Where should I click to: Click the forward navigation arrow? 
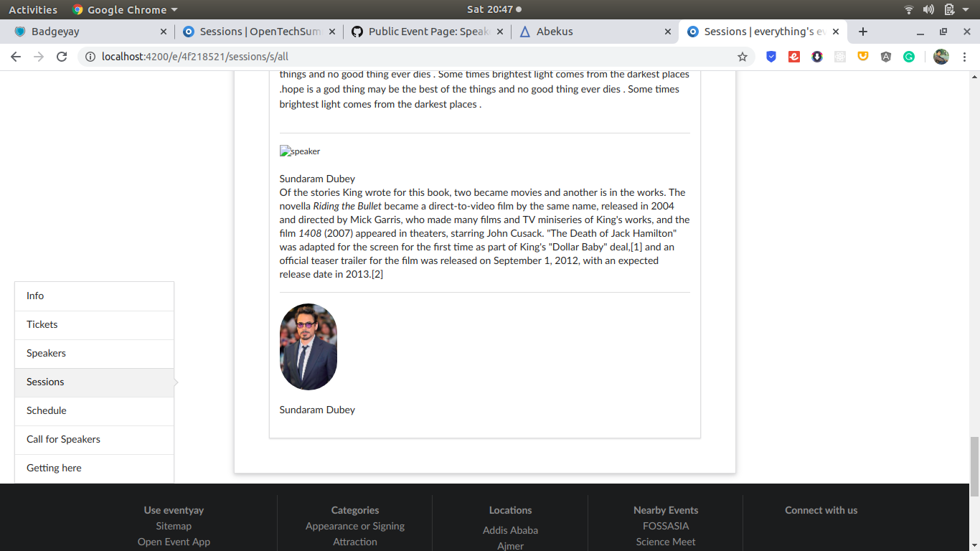click(39, 57)
